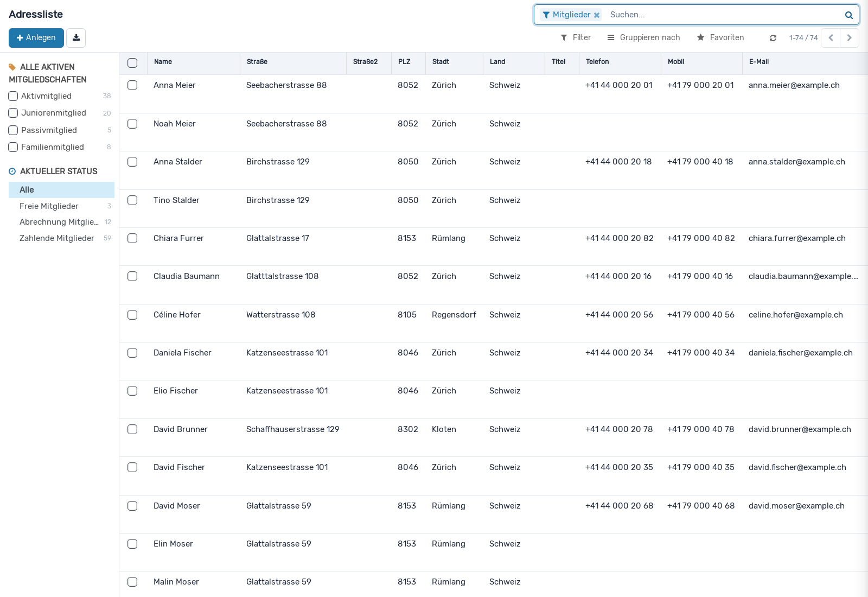Click mobile number +41 79 000 40 56
The width and height of the screenshot is (868, 597).
[x=701, y=315]
